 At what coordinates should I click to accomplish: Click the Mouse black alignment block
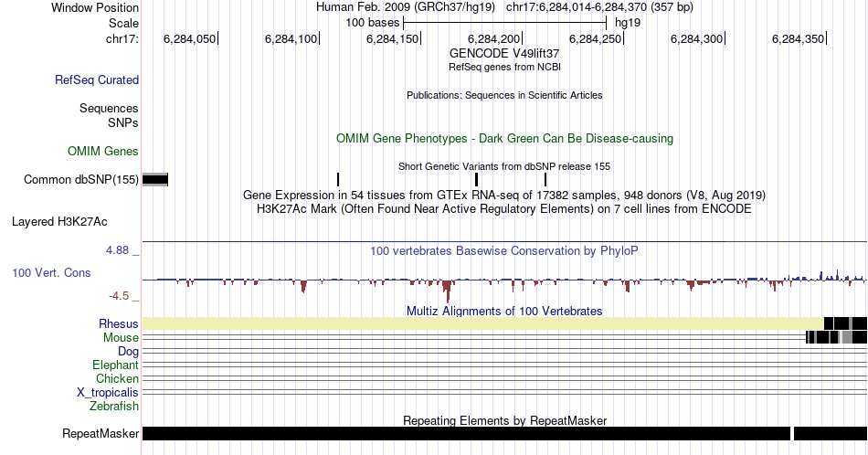[836, 337]
